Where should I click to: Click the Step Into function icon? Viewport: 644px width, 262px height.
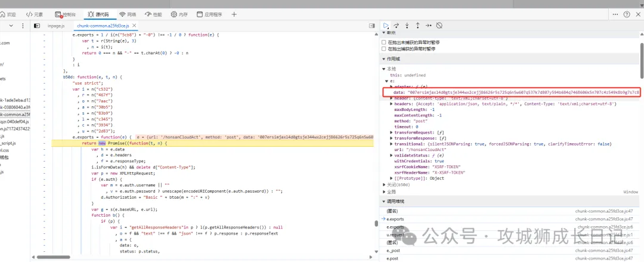(407, 25)
